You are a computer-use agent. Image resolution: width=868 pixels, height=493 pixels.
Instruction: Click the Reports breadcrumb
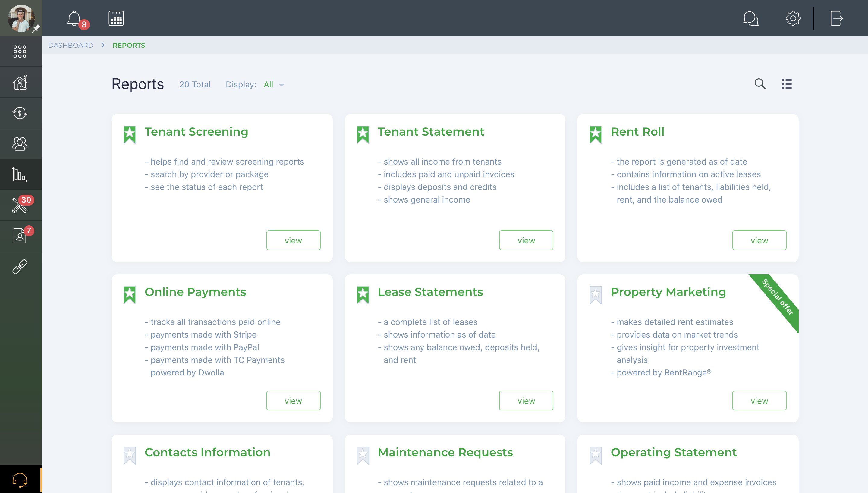point(129,46)
